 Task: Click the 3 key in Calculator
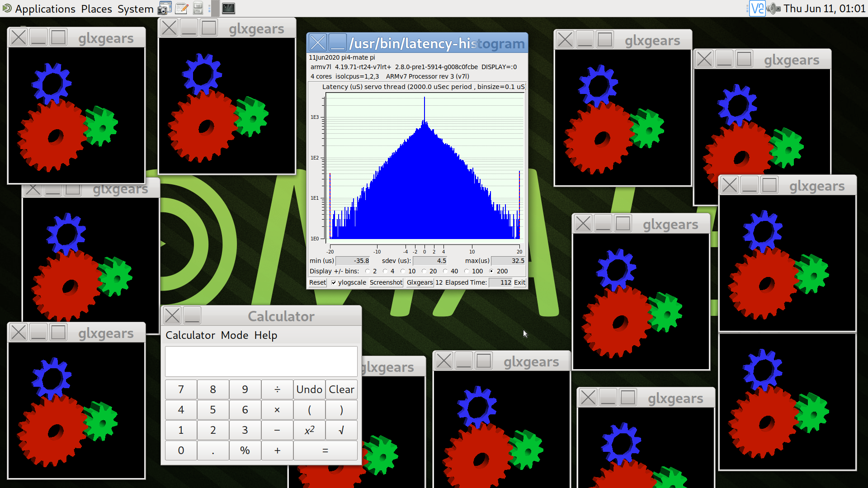pyautogui.click(x=245, y=430)
